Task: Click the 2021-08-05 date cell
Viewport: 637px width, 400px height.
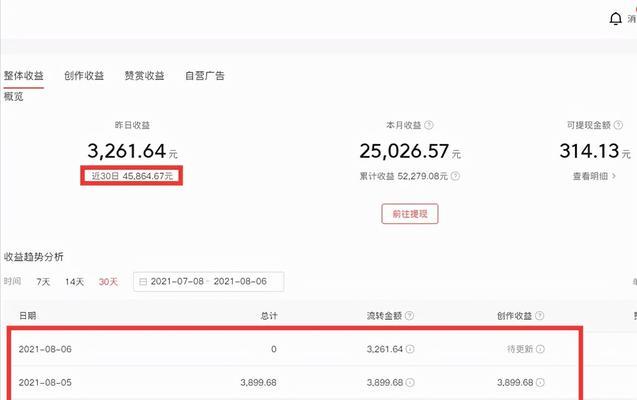Action: [x=45, y=382]
